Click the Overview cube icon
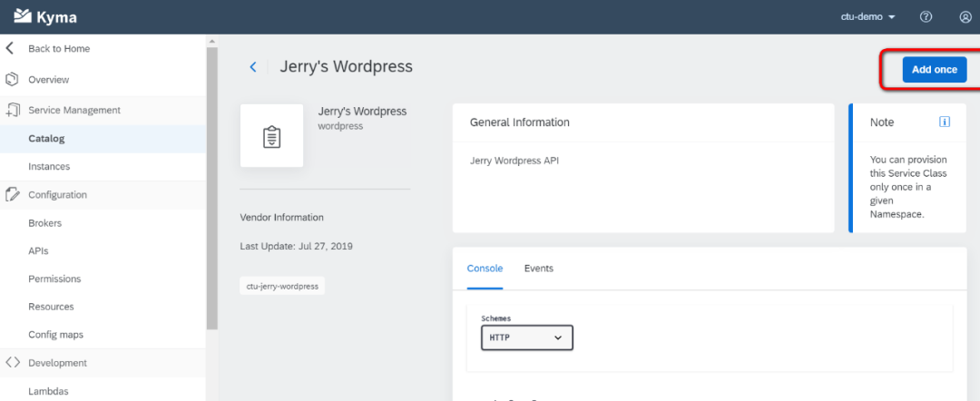The width and height of the screenshot is (980, 401). [11, 79]
